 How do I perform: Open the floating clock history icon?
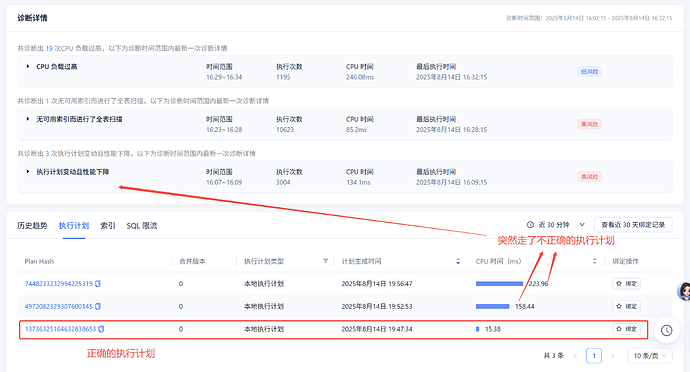coord(667,330)
